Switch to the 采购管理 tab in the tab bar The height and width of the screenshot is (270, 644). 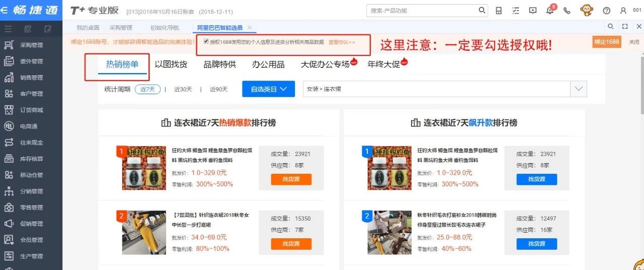click(x=121, y=28)
